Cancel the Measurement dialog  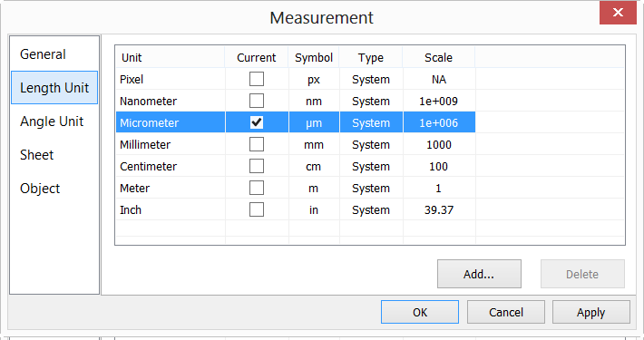point(506,312)
